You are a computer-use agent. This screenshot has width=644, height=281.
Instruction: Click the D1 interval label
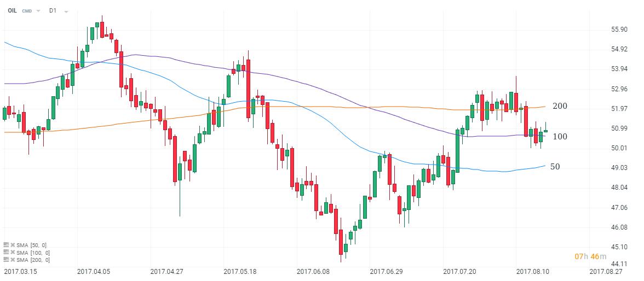tap(53, 11)
